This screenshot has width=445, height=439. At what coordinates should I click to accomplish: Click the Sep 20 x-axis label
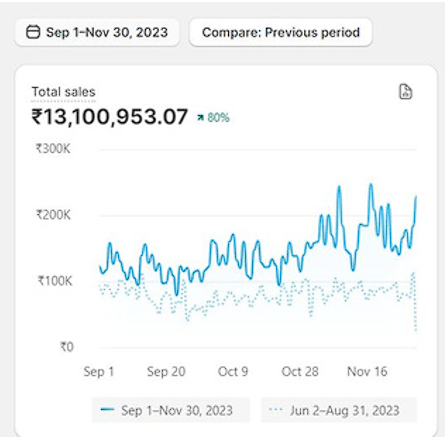click(x=166, y=371)
